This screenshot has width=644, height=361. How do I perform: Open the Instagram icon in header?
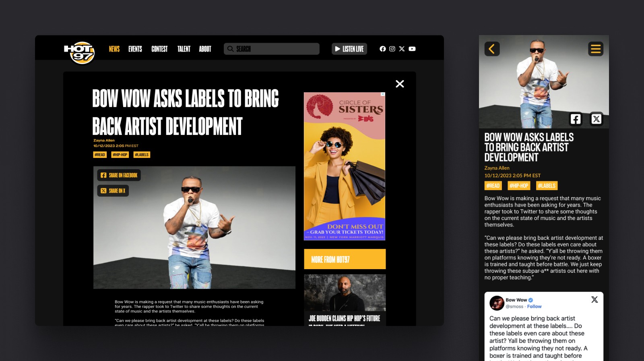pos(392,49)
